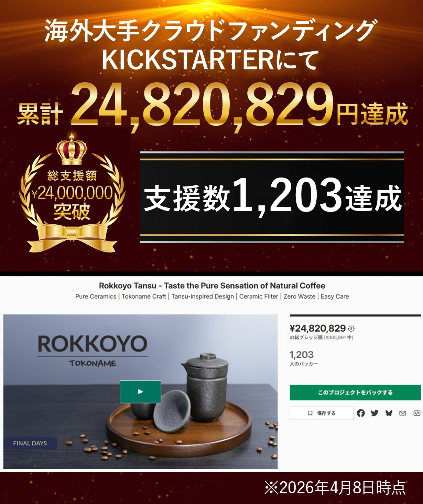The width and height of the screenshot is (423, 504).
Task: Share the project on Facebook
Action: pyautogui.click(x=361, y=413)
